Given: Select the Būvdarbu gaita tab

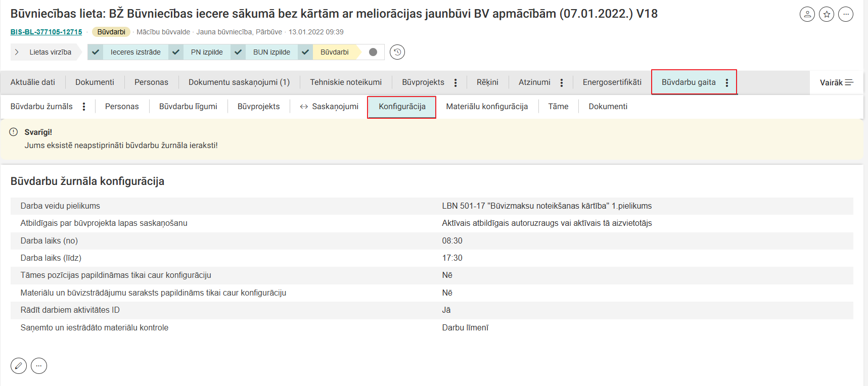Looking at the screenshot, I should click(689, 82).
